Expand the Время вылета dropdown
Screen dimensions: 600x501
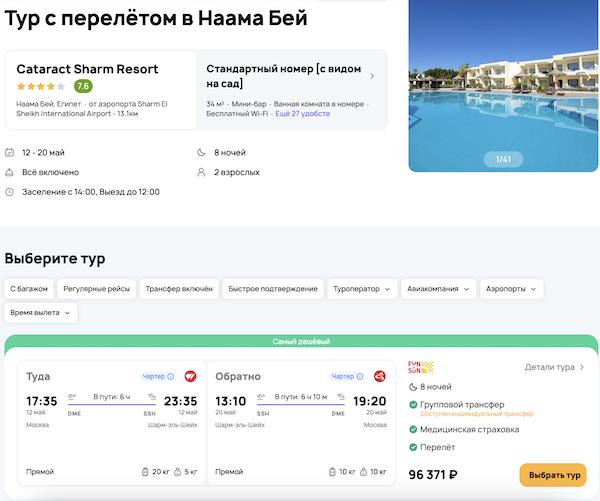(41, 313)
